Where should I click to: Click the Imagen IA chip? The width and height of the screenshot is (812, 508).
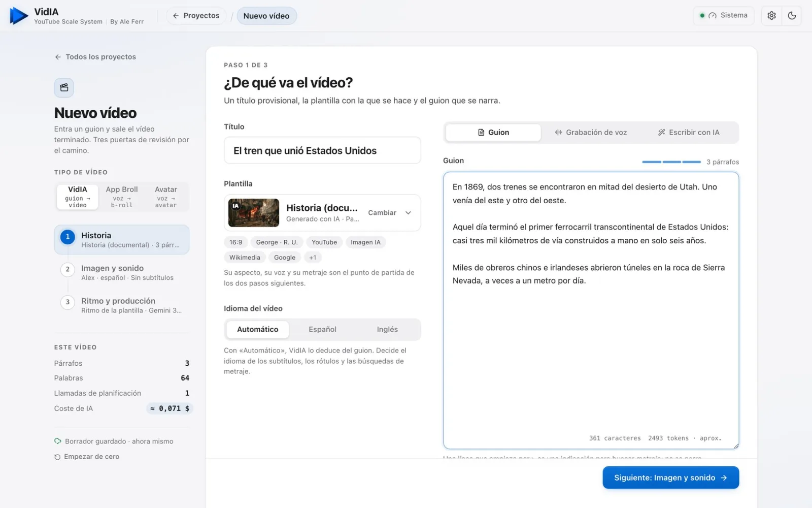pos(365,242)
